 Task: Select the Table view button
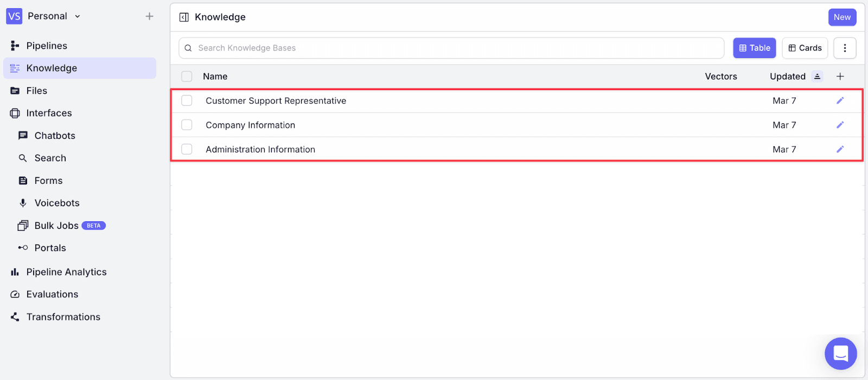(754, 48)
